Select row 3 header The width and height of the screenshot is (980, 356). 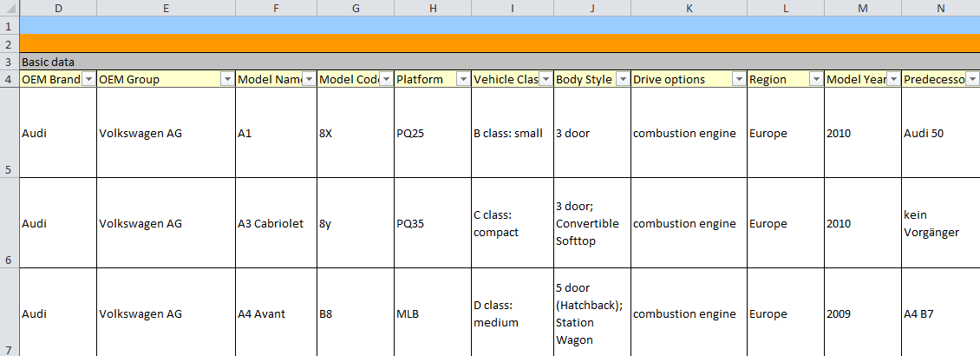pyautogui.click(x=10, y=62)
